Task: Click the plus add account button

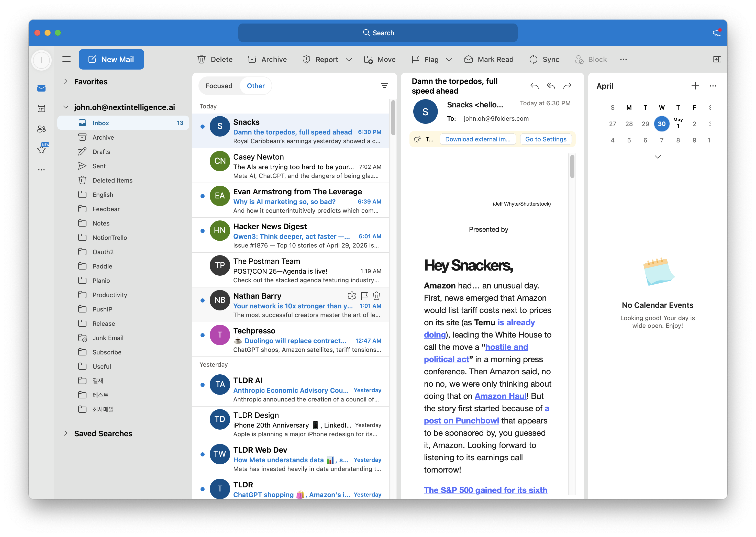Action: (x=41, y=60)
